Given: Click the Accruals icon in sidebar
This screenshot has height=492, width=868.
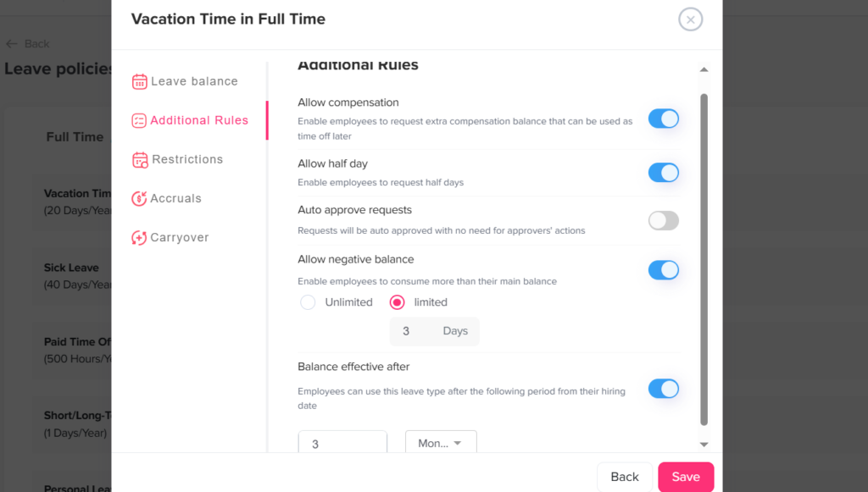Looking at the screenshot, I should (140, 199).
